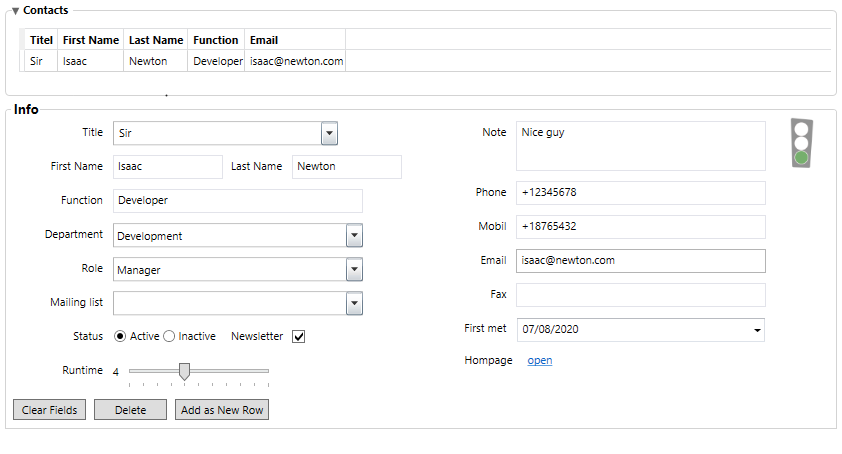
Task: Sort by the Email column header
Action: pos(295,40)
